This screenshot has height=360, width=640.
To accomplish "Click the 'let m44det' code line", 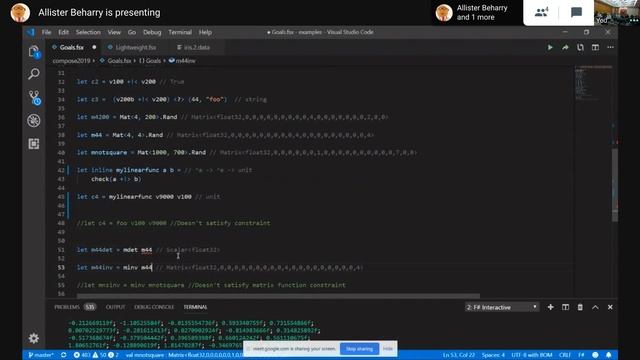I will tap(148, 250).
